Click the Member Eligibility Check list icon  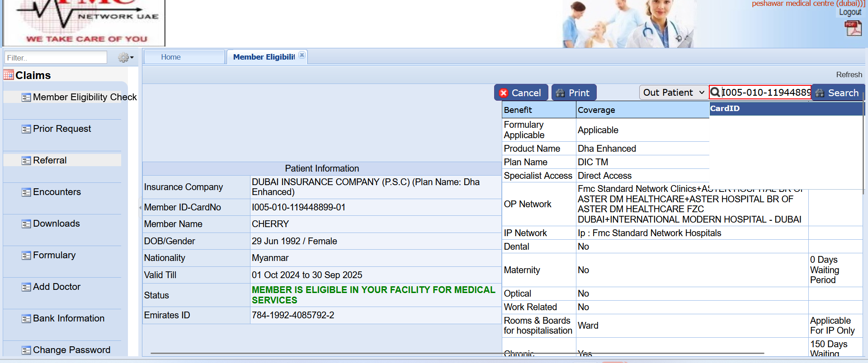coord(26,98)
